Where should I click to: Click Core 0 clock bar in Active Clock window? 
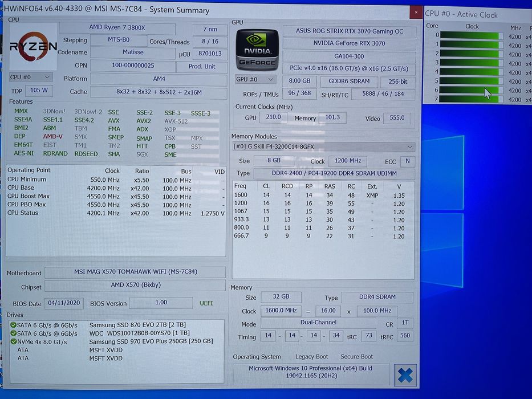pyautogui.click(x=472, y=35)
